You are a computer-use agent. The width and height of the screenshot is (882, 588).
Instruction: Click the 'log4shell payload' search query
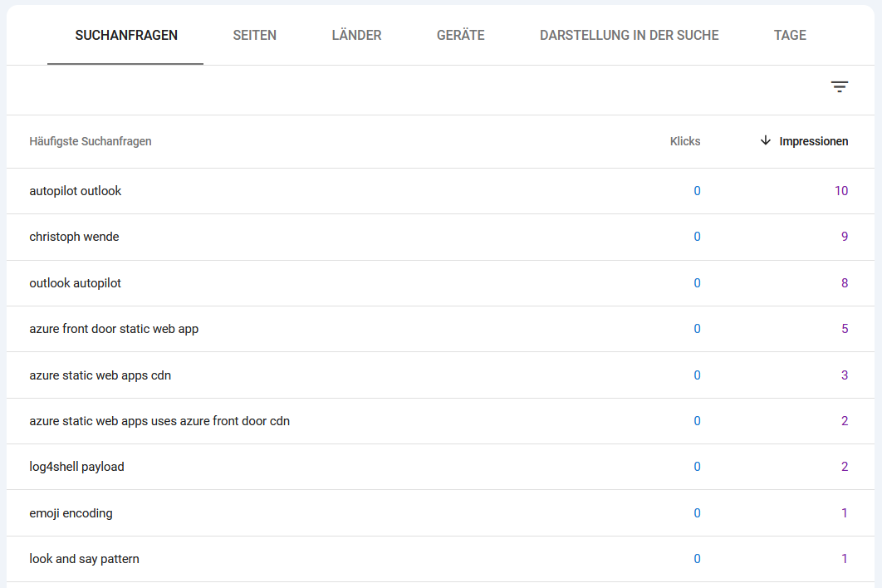(x=77, y=467)
